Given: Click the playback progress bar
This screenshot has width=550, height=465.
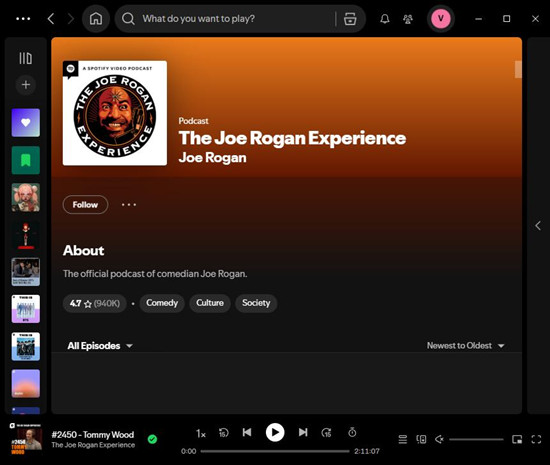Looking at the screenshot, I should tap(275, 451).
